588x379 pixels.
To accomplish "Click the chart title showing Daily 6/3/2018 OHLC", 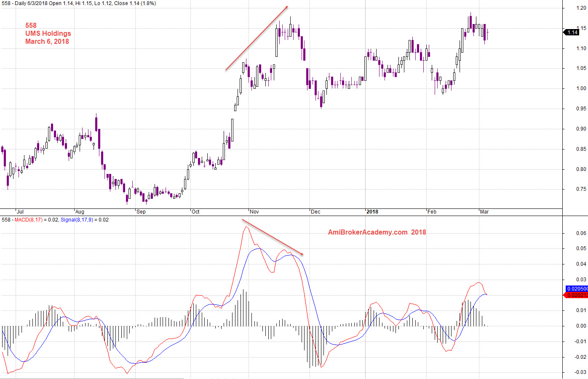I will [x=79, y=3].
